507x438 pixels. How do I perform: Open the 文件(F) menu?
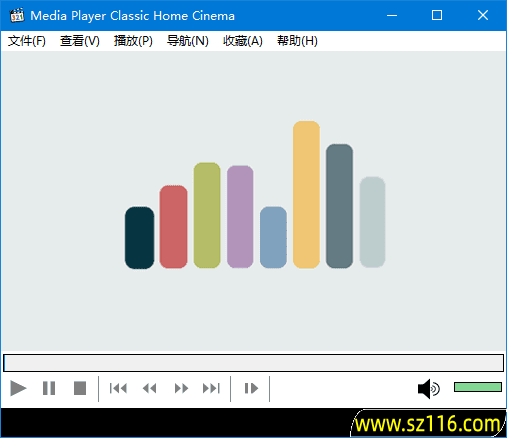(27, 41)
